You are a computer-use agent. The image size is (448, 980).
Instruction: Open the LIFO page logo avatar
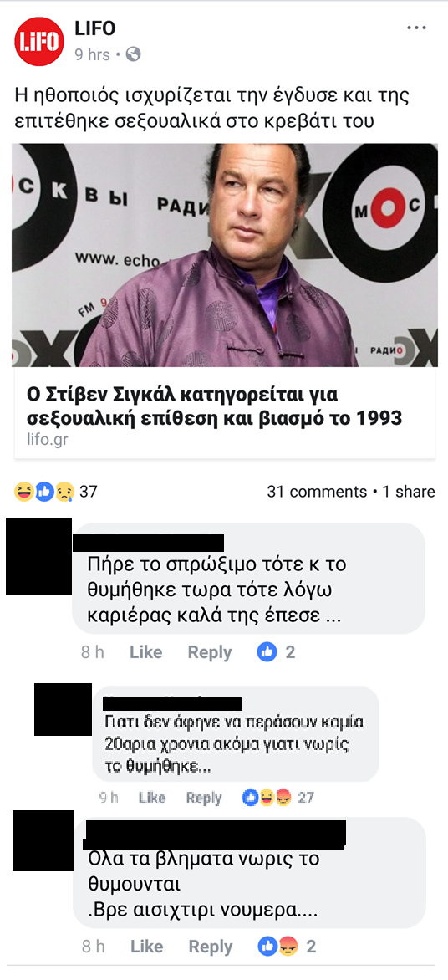pyautogui.click(x=39, y=41)
